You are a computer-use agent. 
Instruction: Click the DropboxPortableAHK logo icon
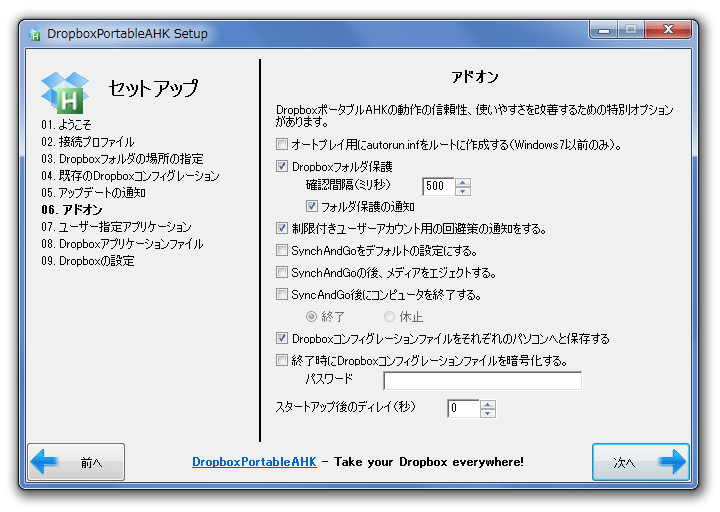click(65, 93)
